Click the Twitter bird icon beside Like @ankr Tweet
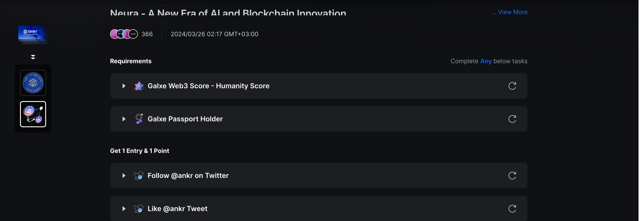Viewport: 644px width, 221px height. pyautogui.click(x=139, y=208)
